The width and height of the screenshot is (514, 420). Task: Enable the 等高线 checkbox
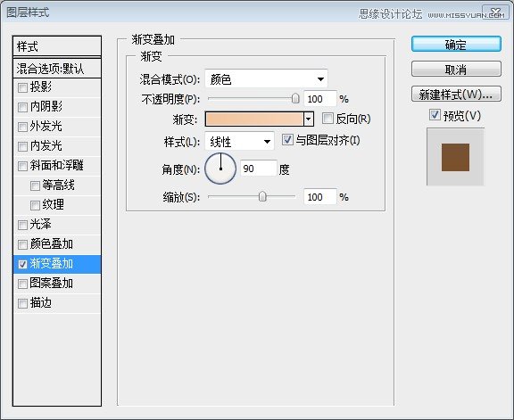pos(35,185)
